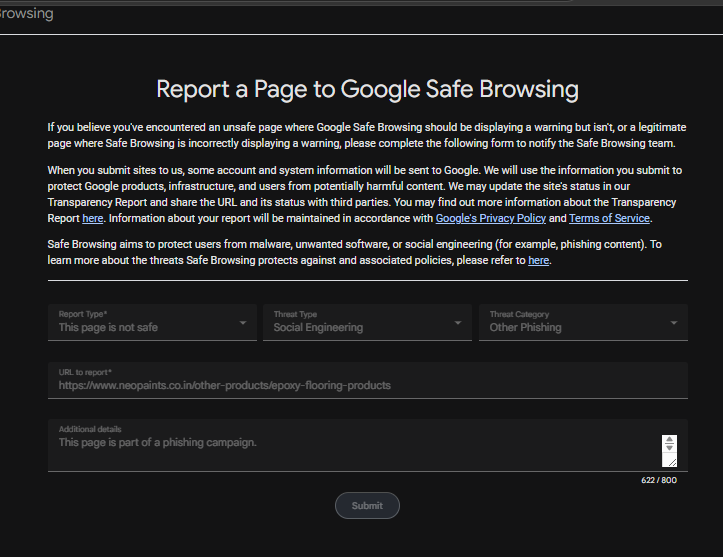
Task: Open the Threat Type dropdown
Action: [367, 322]
